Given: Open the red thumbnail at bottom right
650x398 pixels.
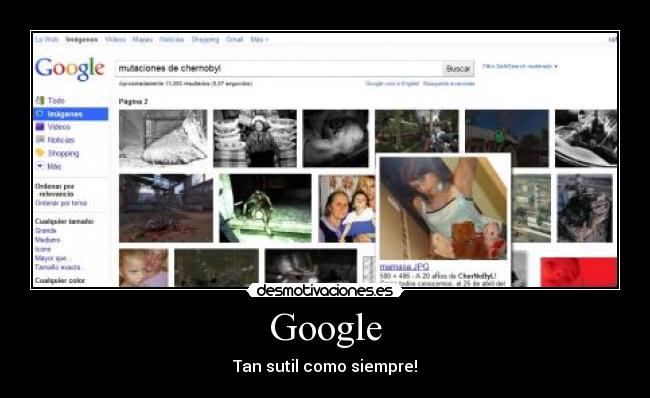Looking at the screenshot, I should [x=579, y=272].
